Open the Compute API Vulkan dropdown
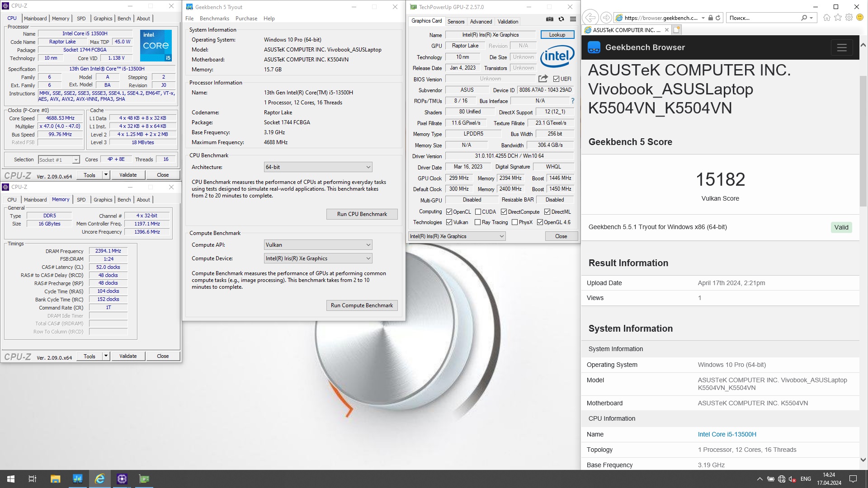The height and width of the screenshot is (488, 868). tap(318, 244)
